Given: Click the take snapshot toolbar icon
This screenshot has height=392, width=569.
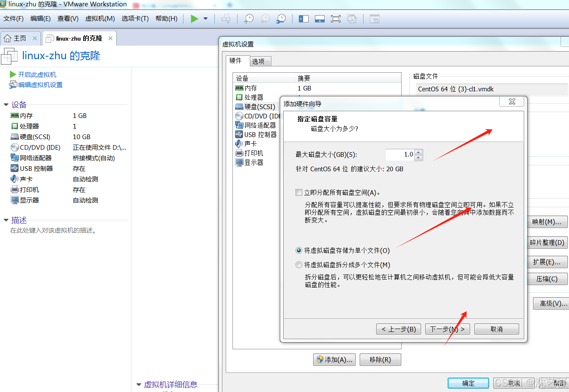Looking at the screenshot, I should click(x=249, y=19).
